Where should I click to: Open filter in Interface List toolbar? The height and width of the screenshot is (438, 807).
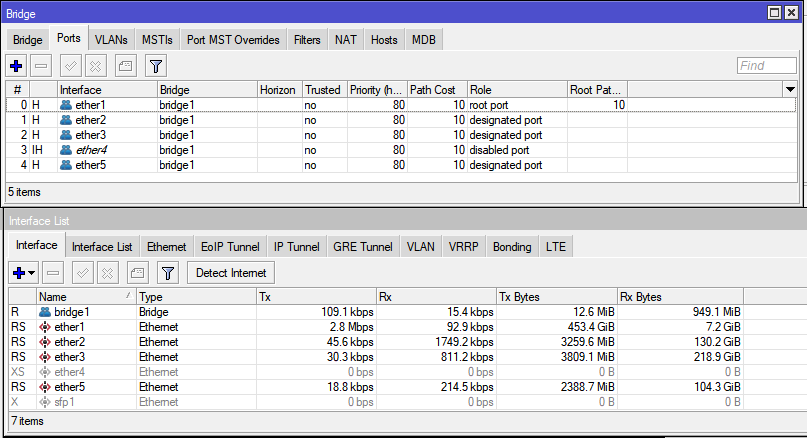click(x=168, y=273)
